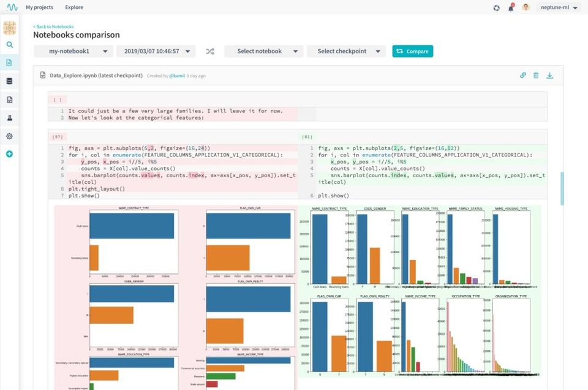
Task: Open the experiments flask sidebar icon
Action: [x=9, y=118]
